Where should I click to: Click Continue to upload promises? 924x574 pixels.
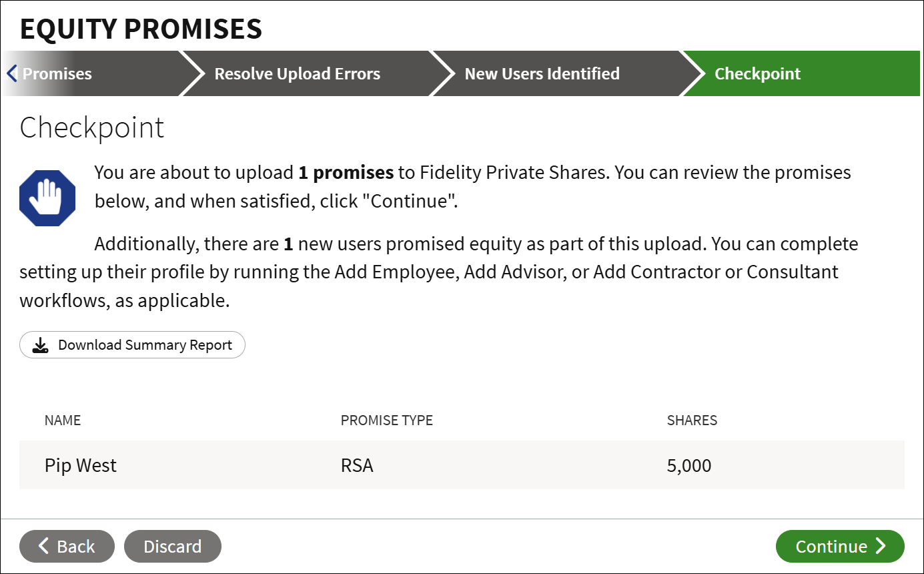[840, 546]
